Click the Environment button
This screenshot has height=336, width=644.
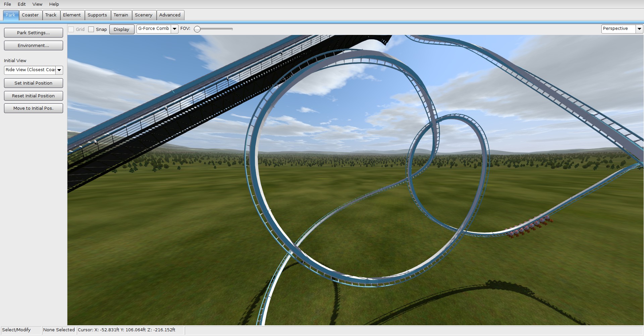coord(33,45)
